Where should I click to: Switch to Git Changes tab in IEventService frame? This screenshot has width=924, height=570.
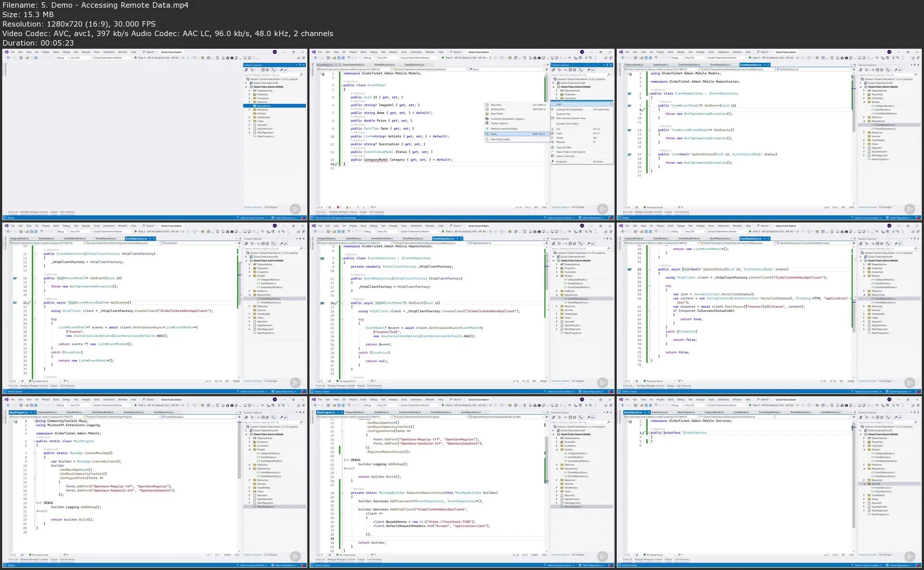885,555
